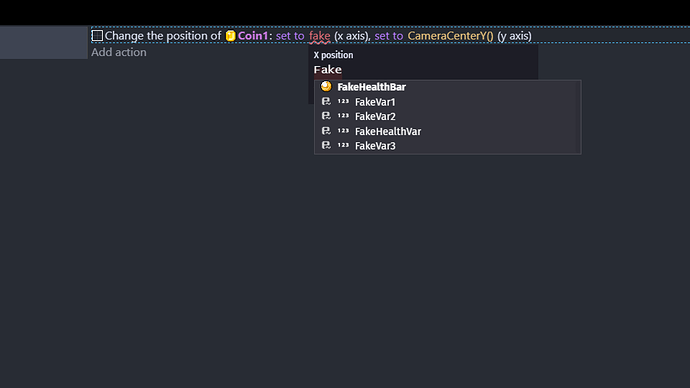Screen dimensions: 690x388
Task: Click the FakeHealthBar object icon
Action: point(326,87)
